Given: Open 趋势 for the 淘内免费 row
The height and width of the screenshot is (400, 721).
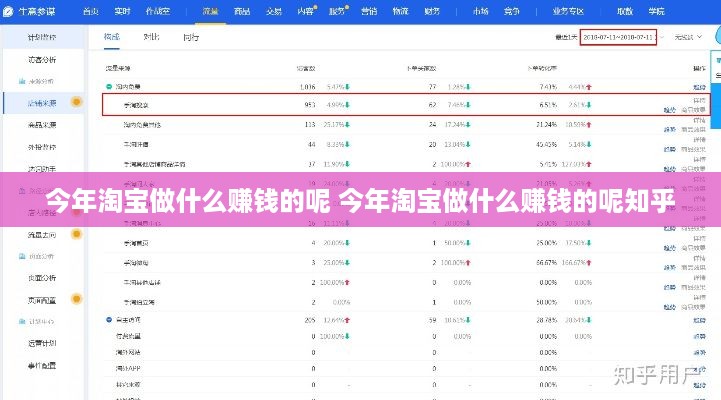Looking at the screenshot, I should 699,87.
